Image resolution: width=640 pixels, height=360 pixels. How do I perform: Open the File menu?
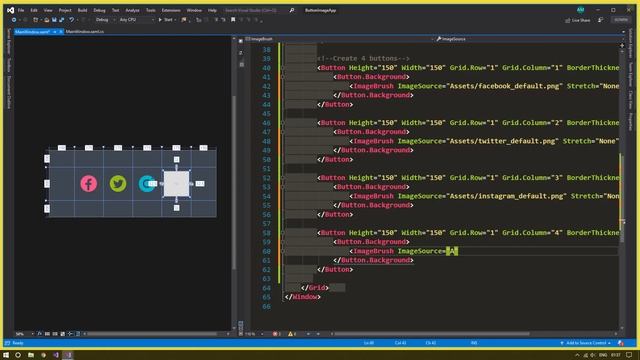coord(21,10)
